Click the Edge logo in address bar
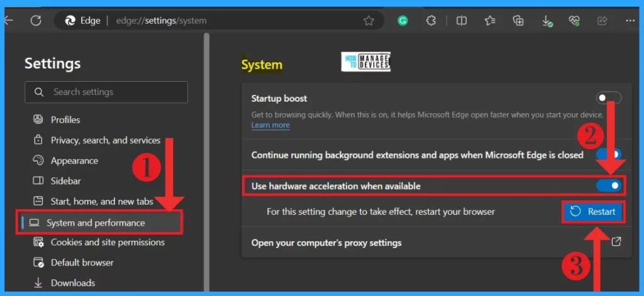Screen dimensions: 644x296 (70, 21)
